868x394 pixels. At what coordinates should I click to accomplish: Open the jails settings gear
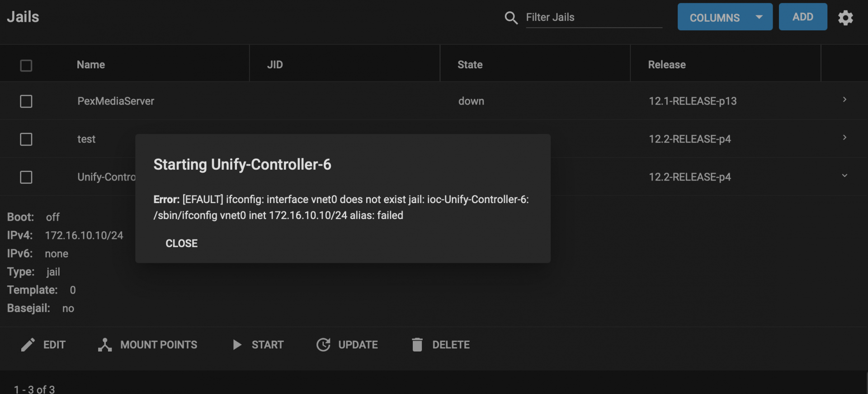(845, 18)
